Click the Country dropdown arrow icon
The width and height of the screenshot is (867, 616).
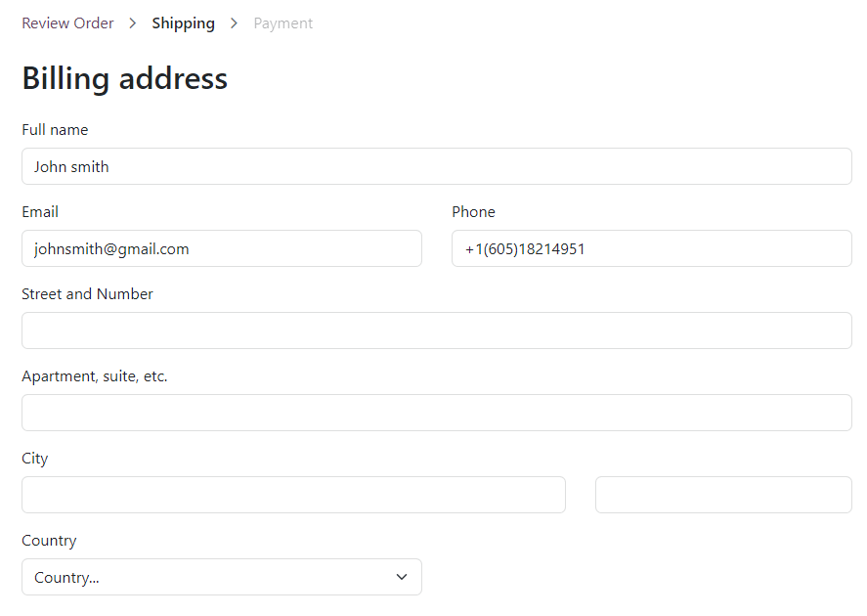point(402,577)
